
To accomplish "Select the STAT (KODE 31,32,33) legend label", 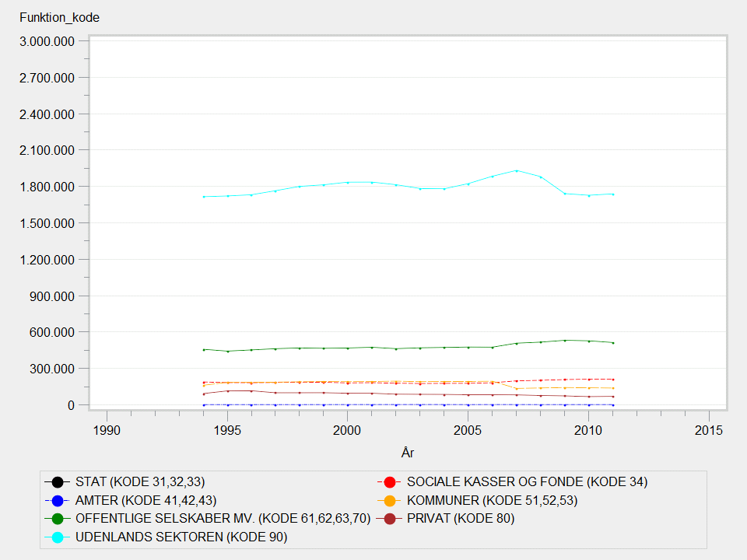I will click(140, 481).
